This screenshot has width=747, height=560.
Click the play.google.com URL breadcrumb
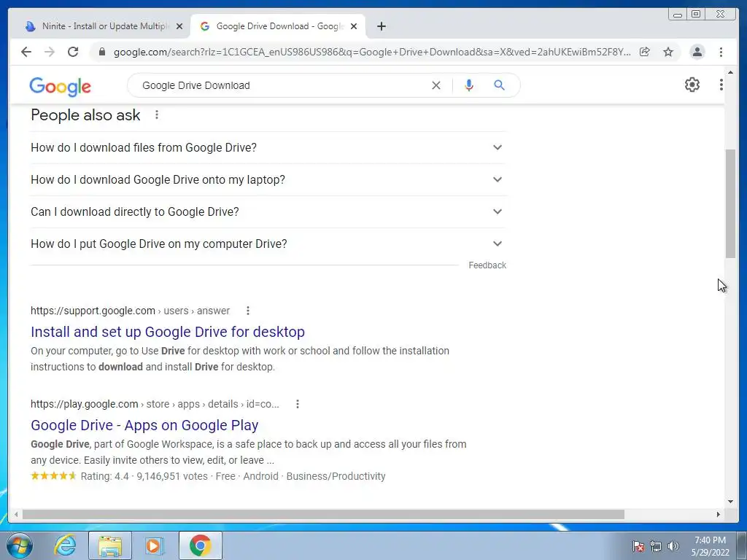coord(155,404)
